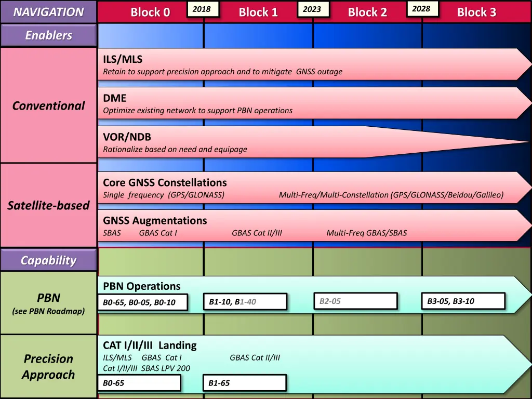This screenshot has width=532, height=399.
Task: Select the Block 0 column header
Action: pos(150,12)
